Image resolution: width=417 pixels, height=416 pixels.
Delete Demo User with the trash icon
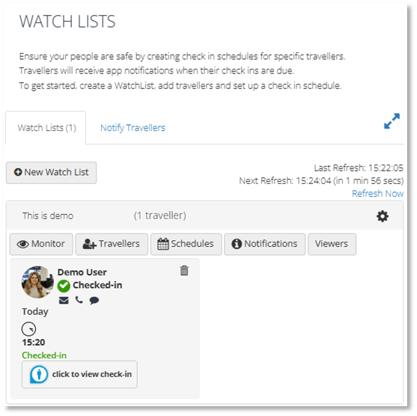click(184, 270)
